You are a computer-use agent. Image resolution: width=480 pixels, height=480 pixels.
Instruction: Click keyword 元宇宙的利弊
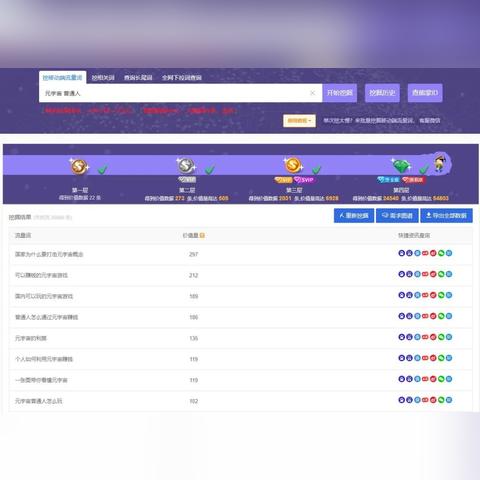[31, 338]
